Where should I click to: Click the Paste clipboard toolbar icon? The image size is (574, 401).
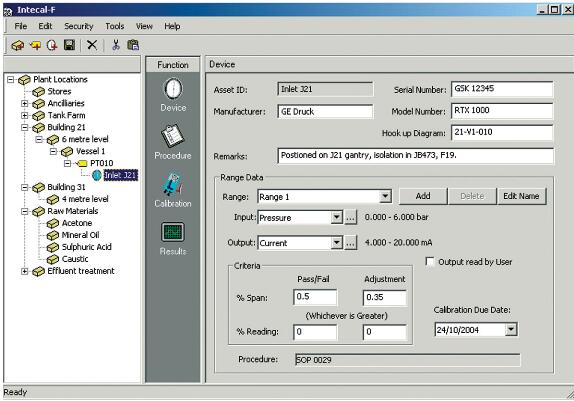pyautogui.click(x=133, y=45)
